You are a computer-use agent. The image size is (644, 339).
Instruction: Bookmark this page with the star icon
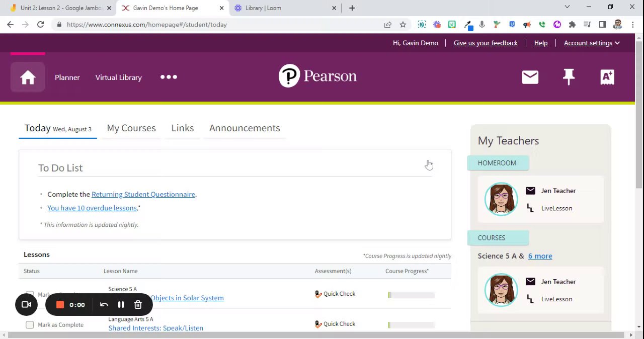[403, 24]
